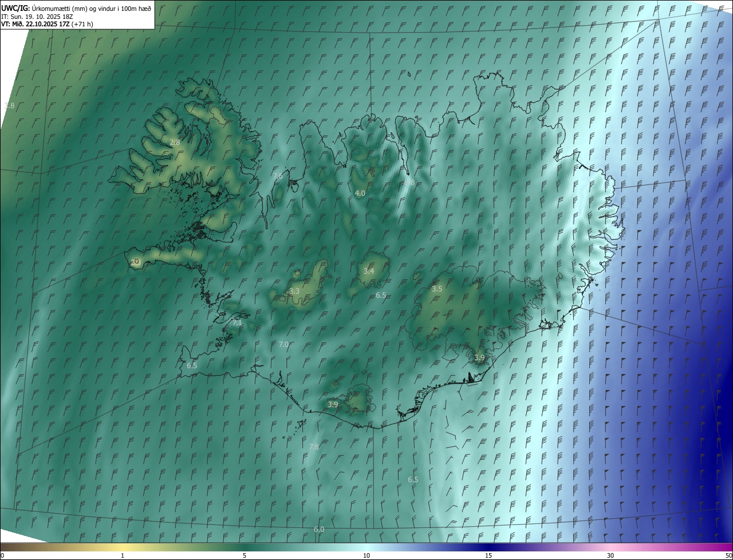Click the 6.5 value over the southern ocean

(x=413, y=479)
